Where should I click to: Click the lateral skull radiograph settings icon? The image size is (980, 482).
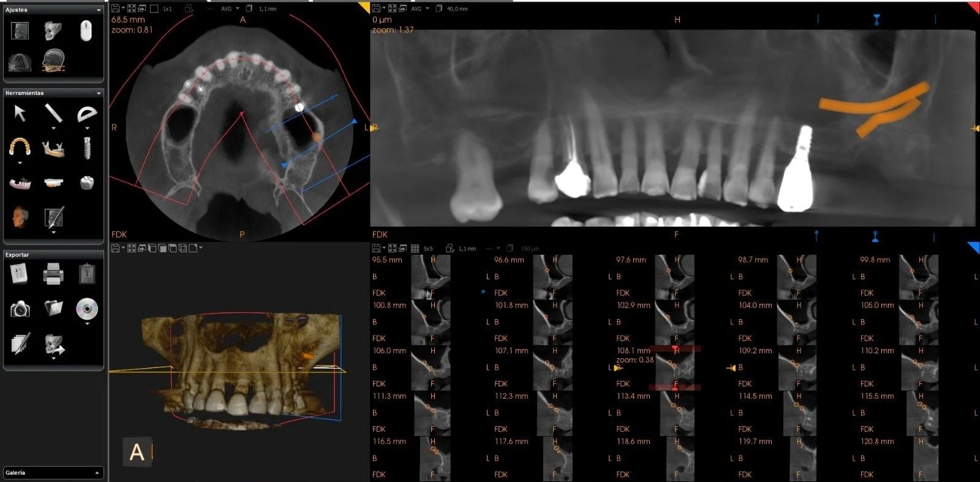pyautogui.click(x=20, y=30)
